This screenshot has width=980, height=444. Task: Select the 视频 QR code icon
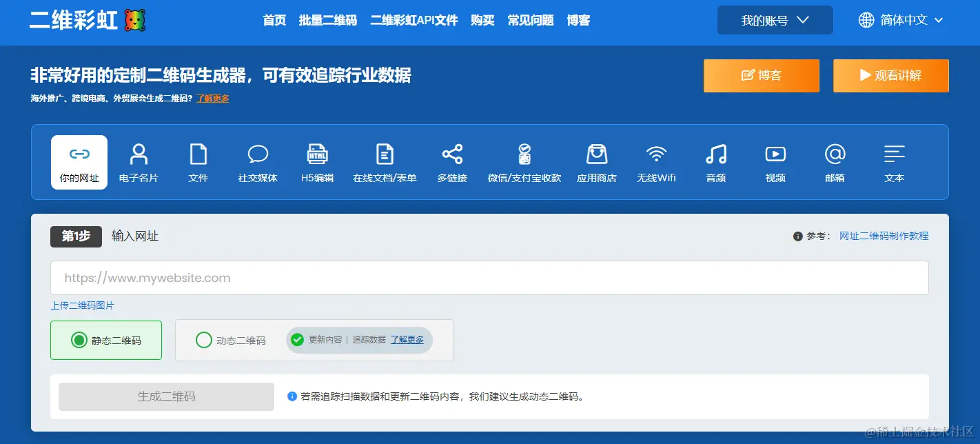tap(775, 162)
